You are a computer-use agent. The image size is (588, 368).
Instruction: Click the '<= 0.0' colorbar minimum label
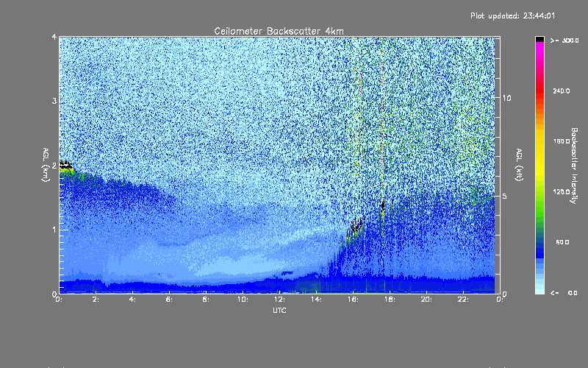click(564, 292)
